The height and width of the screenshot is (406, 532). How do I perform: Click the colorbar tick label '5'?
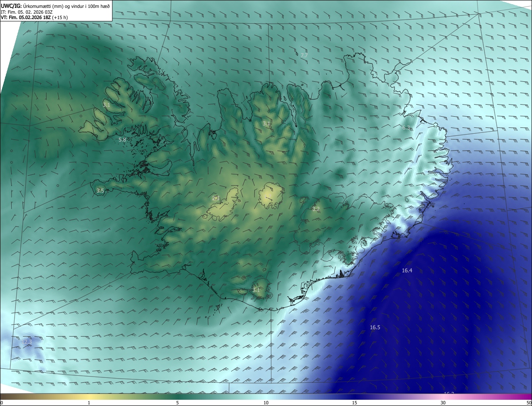(x=177, y=403)
